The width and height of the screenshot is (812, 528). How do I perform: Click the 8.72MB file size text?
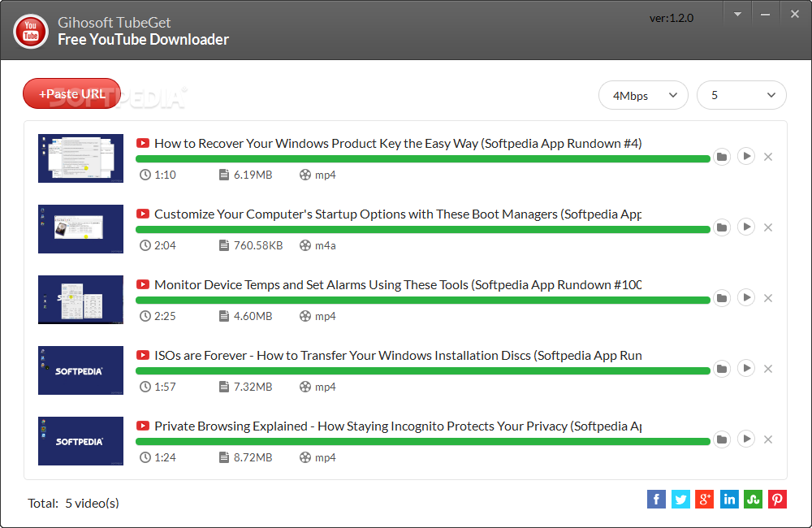click(253, 457)
